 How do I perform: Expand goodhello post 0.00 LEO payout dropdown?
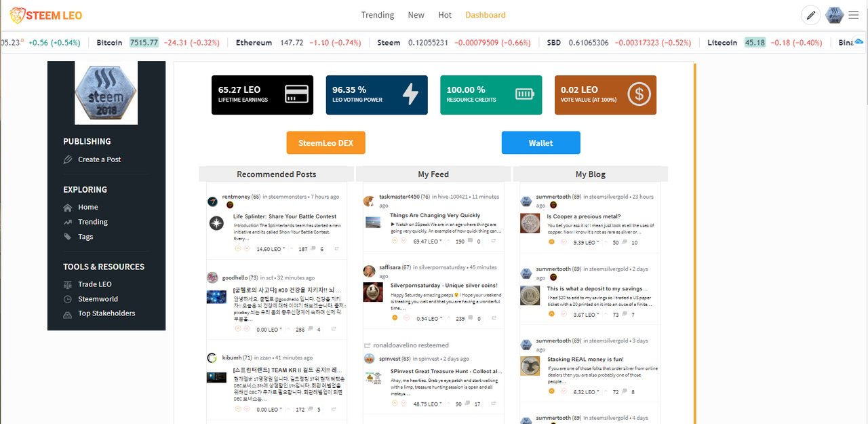[281, 330]
